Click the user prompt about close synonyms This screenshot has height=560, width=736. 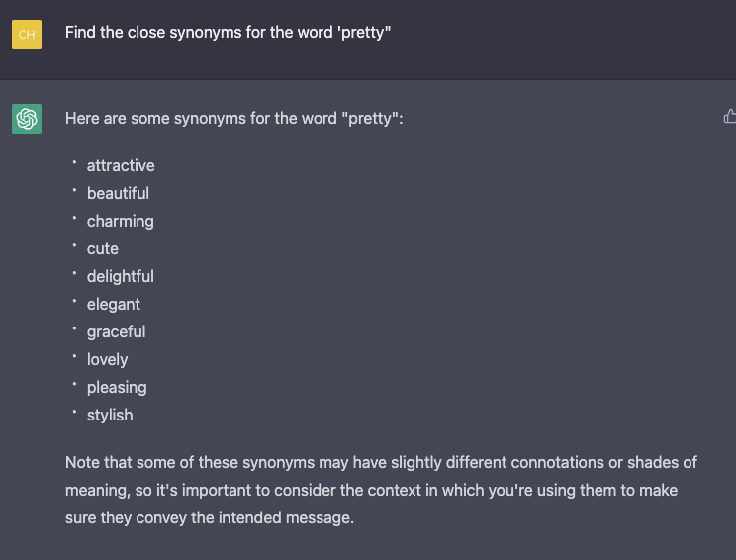(229, 33)
